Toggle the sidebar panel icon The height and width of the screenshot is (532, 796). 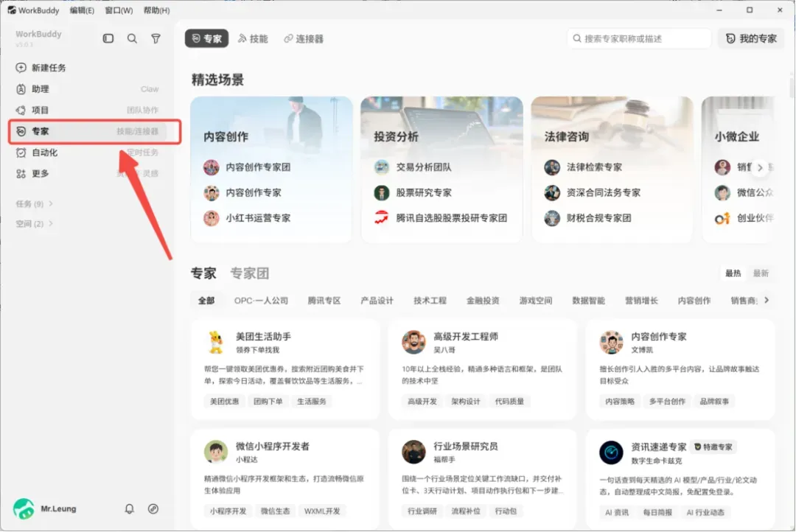(x=108, y=38)
